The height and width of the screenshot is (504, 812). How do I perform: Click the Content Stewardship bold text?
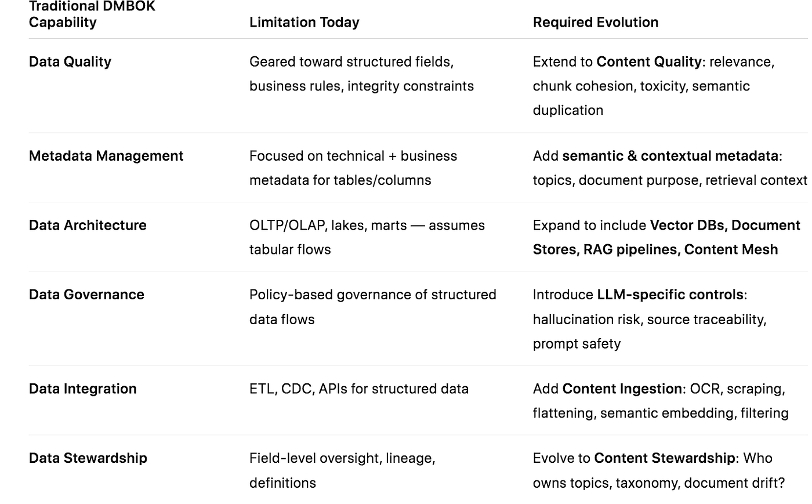pos(665,458)
